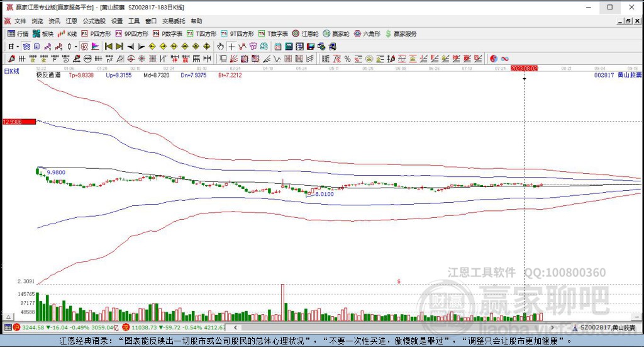Select the percent sign drawing tool

coord(347,59)
